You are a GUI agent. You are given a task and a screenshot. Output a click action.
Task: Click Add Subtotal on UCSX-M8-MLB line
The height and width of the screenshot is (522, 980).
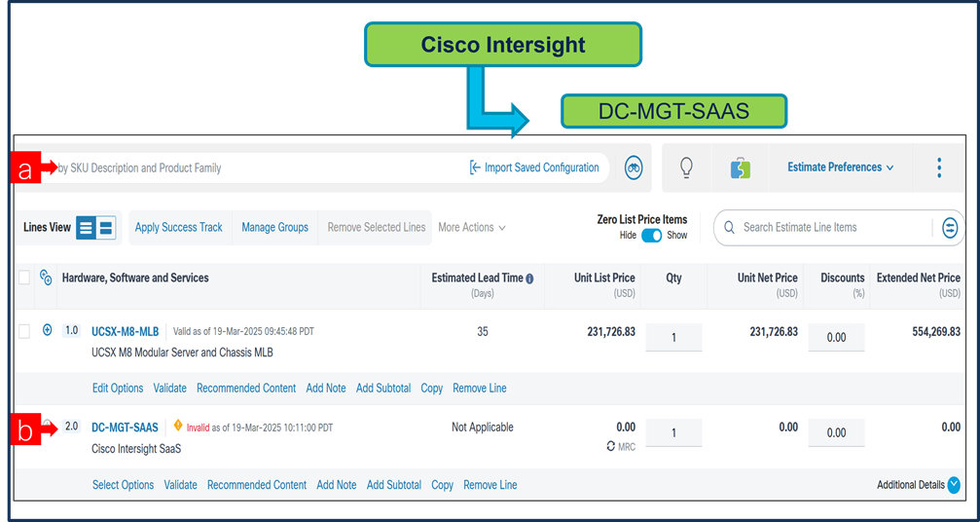click(383, 389)
